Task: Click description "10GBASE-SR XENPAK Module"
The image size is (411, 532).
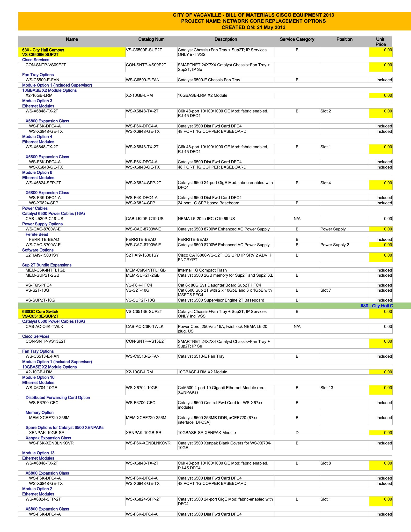Action: point(207,433)
